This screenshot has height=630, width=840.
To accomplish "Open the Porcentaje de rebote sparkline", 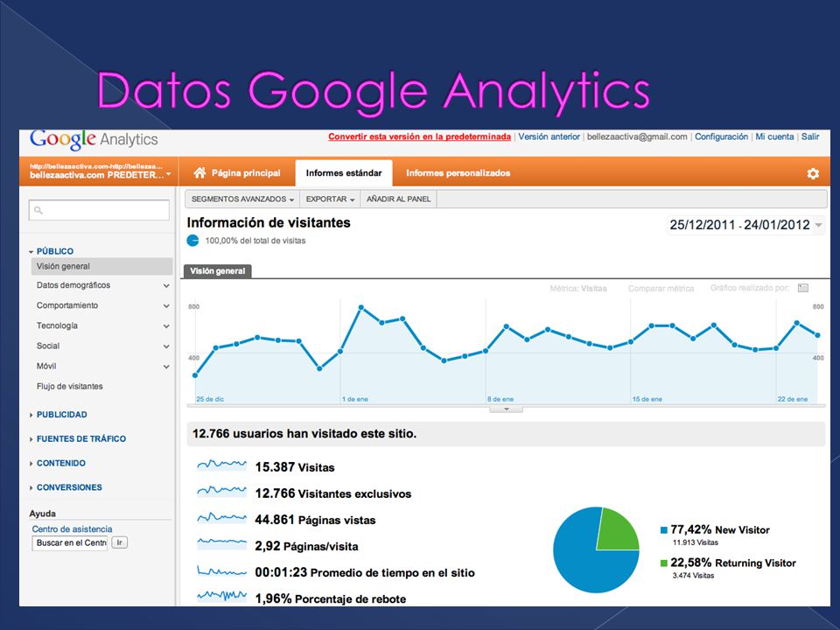I will pos(221,596).
